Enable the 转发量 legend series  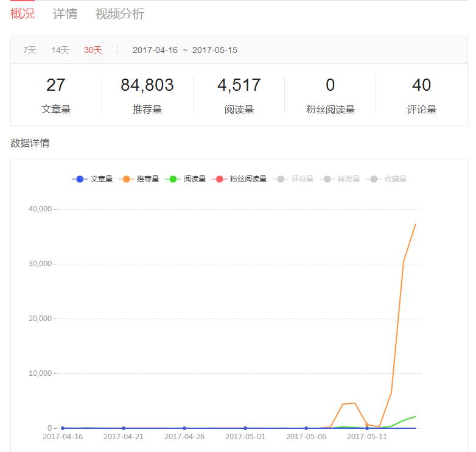pyautogui.click(x=340, y=179)
